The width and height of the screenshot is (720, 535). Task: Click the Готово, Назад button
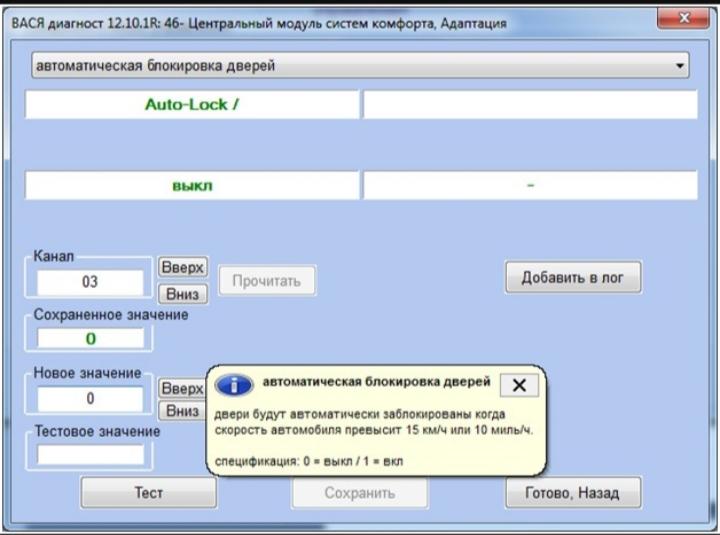[572, 492]
